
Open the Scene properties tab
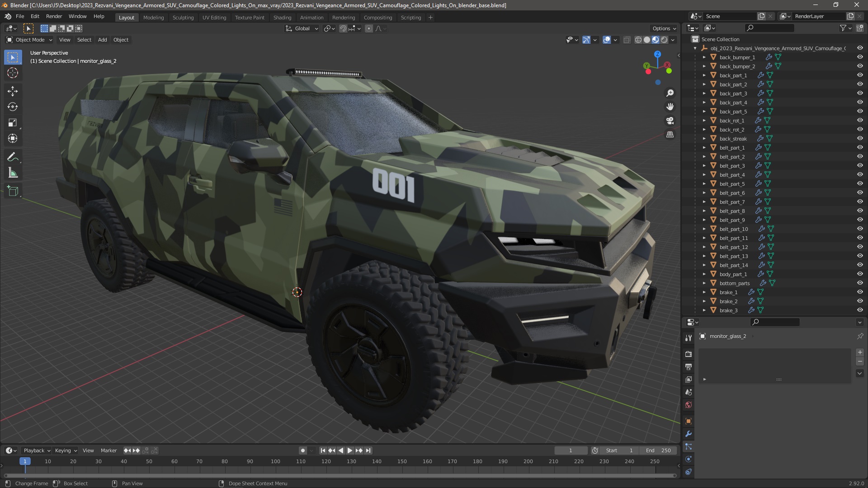click(689, 392)
